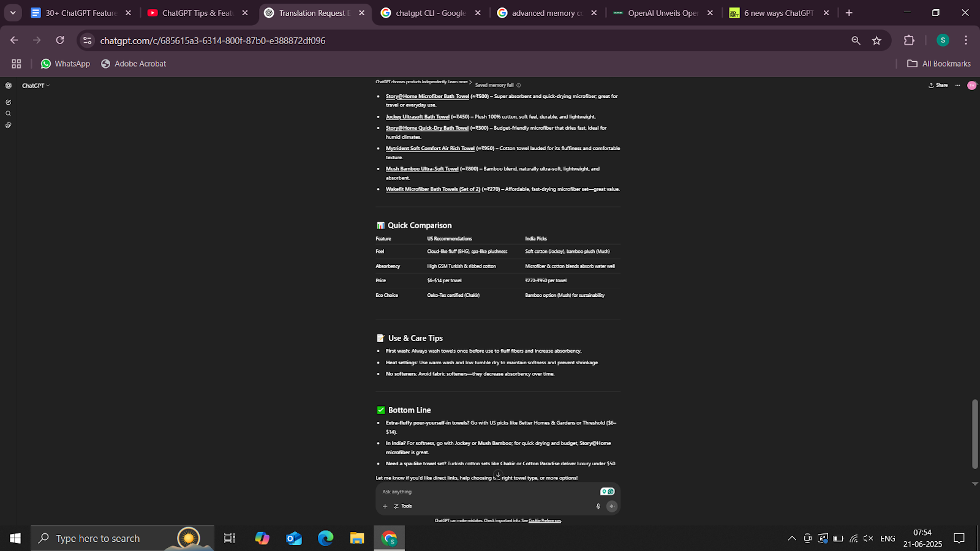Open Chrome's three-dot menu

[966, 40]
